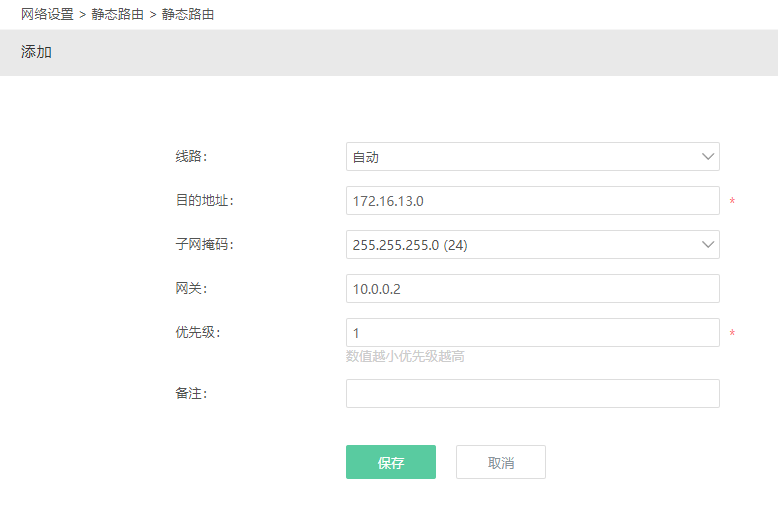Select the 优先级 input field
778x510 pixels.
click(x=532, y=333)
